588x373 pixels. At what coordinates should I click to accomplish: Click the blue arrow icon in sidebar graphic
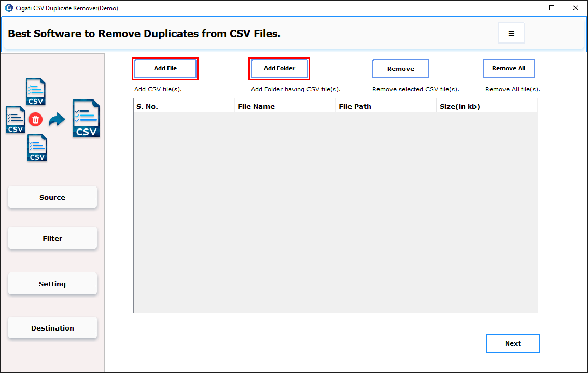point(57,120)
